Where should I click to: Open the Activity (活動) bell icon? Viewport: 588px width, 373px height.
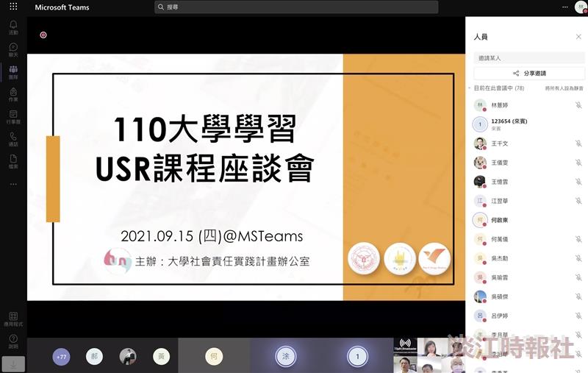(13, 27)
